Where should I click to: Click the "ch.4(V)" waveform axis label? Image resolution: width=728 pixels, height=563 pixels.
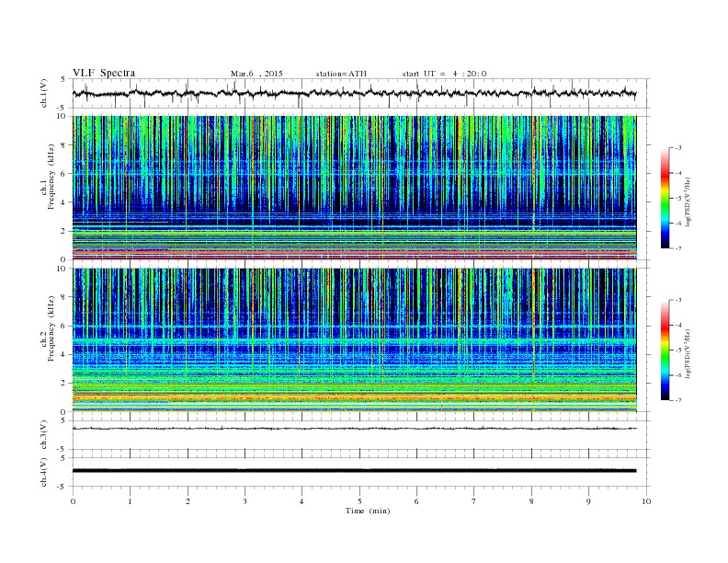click(x=44, y=472)
